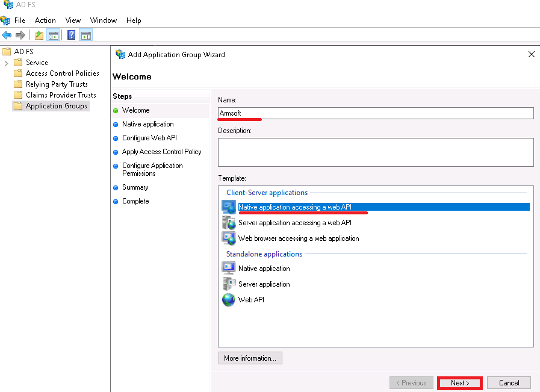Click the Next button

[x=460, y=383]
